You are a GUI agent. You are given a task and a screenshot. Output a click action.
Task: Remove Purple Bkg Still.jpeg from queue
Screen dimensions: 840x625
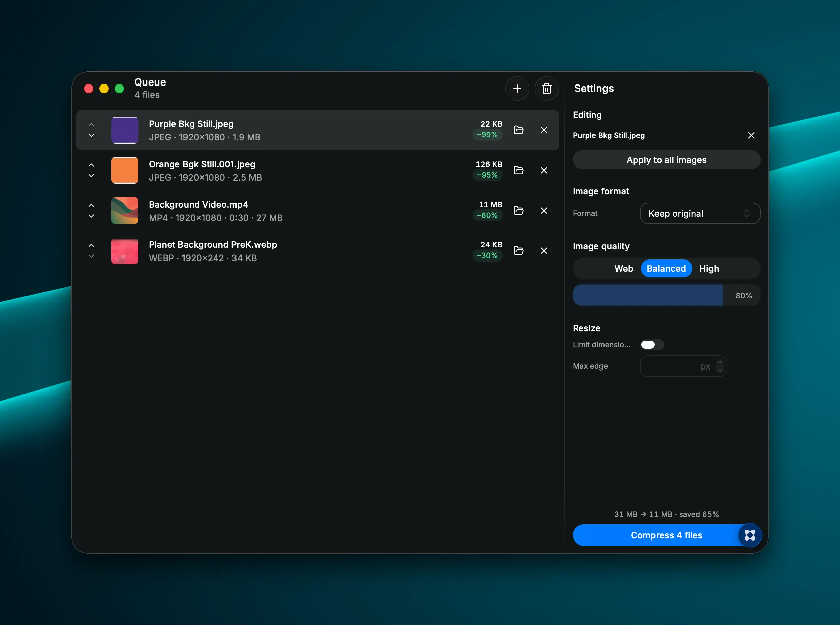[544, 130]
